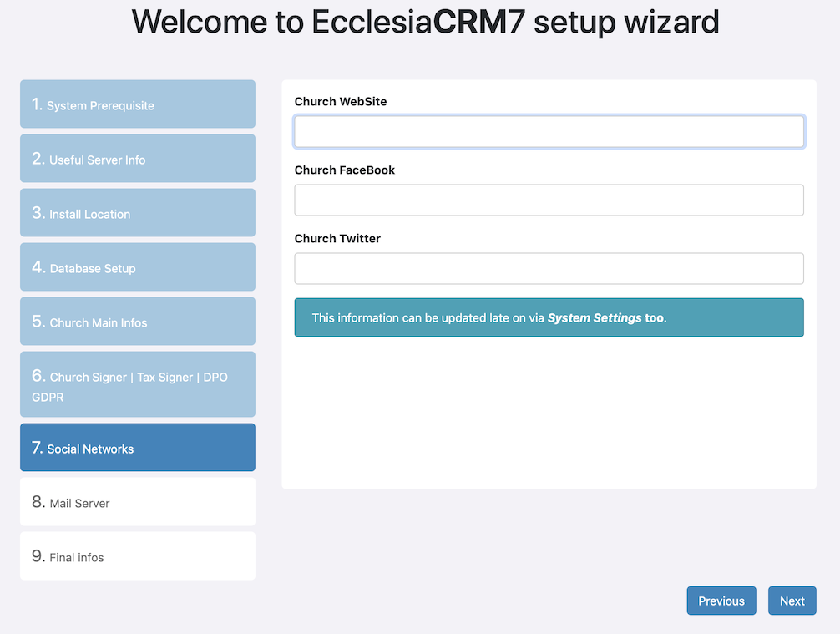The width and height of the screenshot is (840, 634).
Task: Click the Previous button
Action: tap(721, 601)
